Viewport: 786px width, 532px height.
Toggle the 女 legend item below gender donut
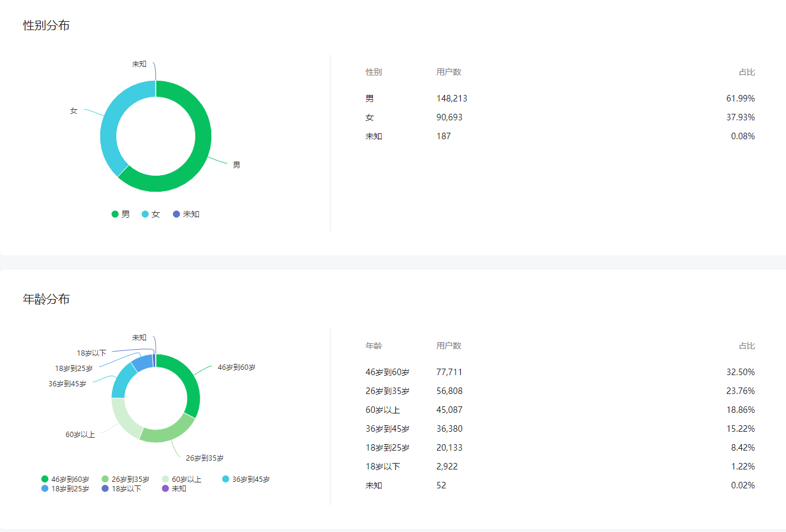[x=151, y=214]
